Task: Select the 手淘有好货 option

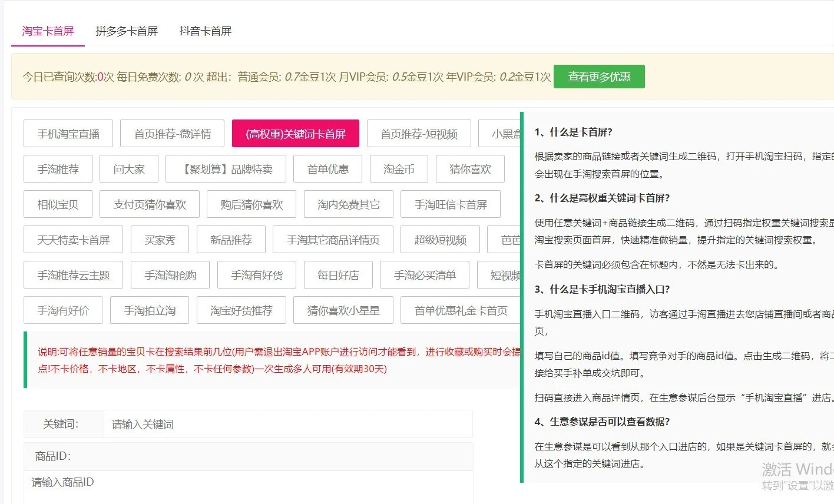Action: (257, 275)
